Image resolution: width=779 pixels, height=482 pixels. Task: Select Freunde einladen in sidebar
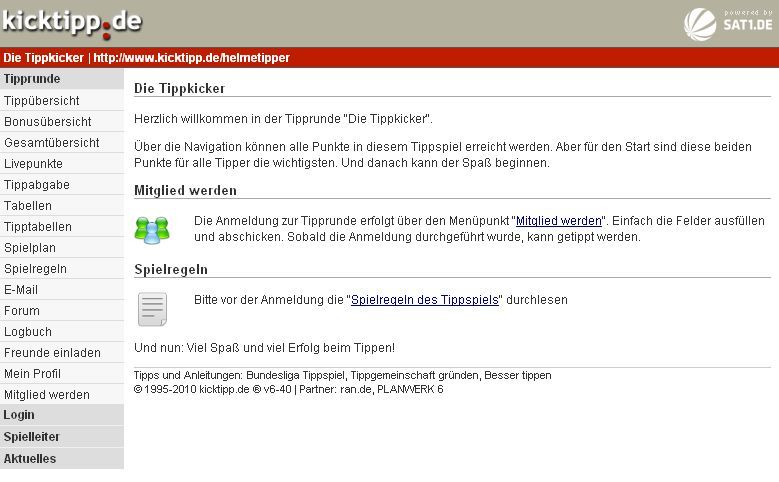(52, 353)
